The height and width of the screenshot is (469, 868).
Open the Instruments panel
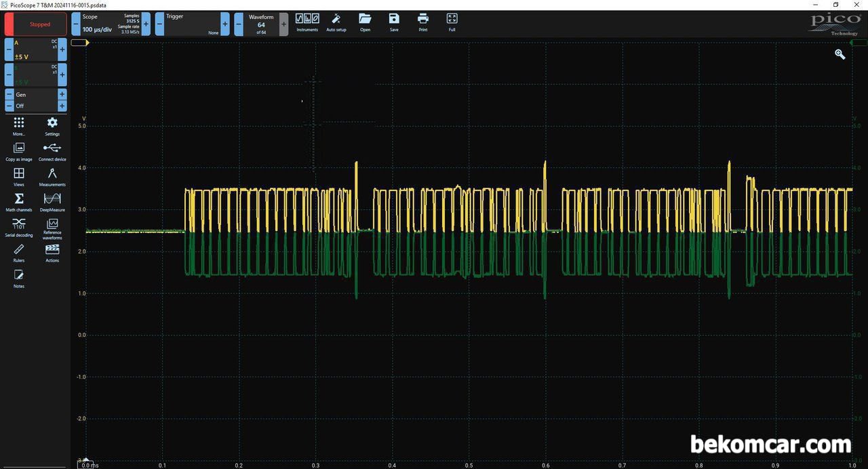307,22
